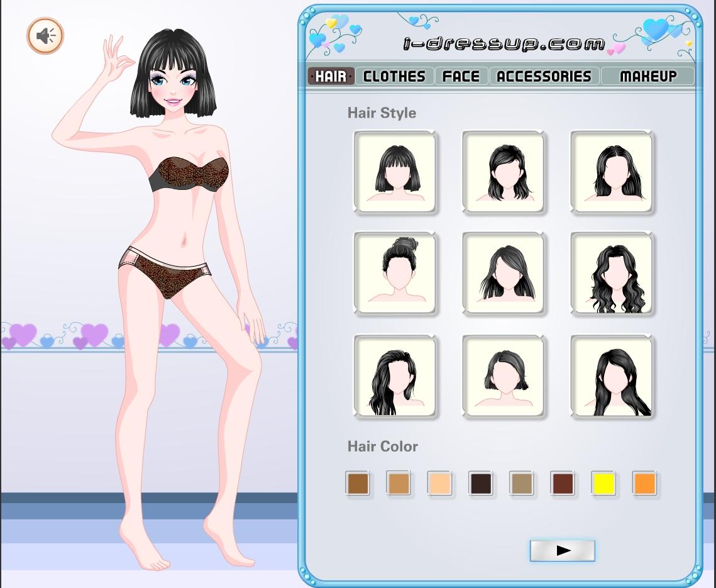Select the straight medium hairstyle in middle center
Screen dimensions: 716x588
[503, 272]
